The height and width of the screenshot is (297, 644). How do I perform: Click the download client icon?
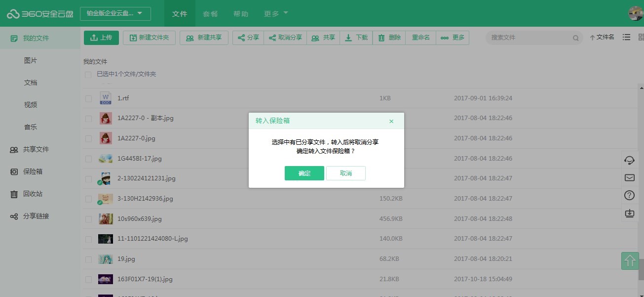point(629,213)
